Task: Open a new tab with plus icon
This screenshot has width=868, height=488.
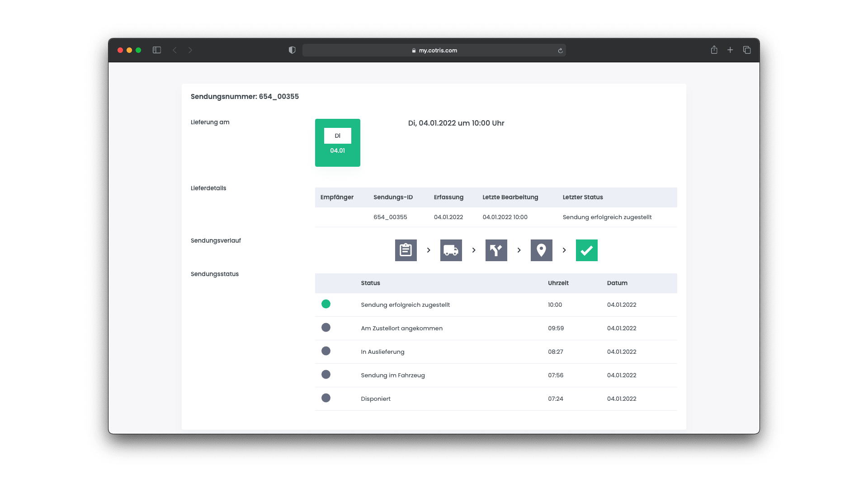Action: 730,50
